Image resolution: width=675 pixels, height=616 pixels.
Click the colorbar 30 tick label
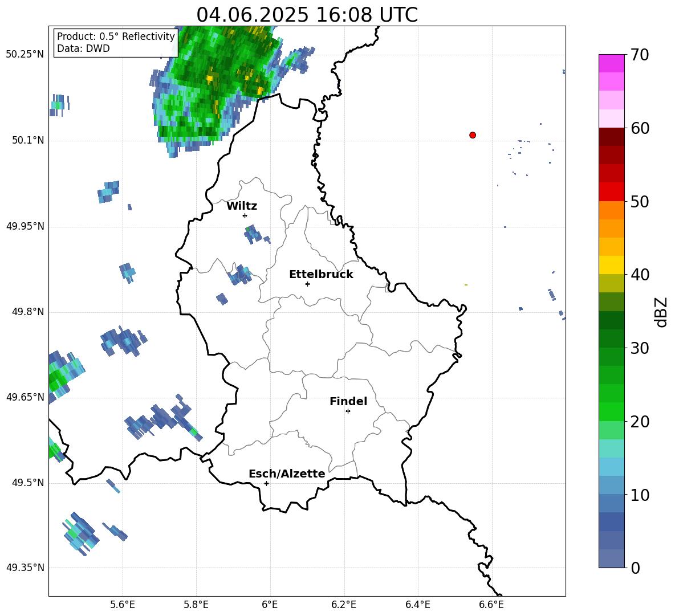pyautogui.click(x=640, y=348)
